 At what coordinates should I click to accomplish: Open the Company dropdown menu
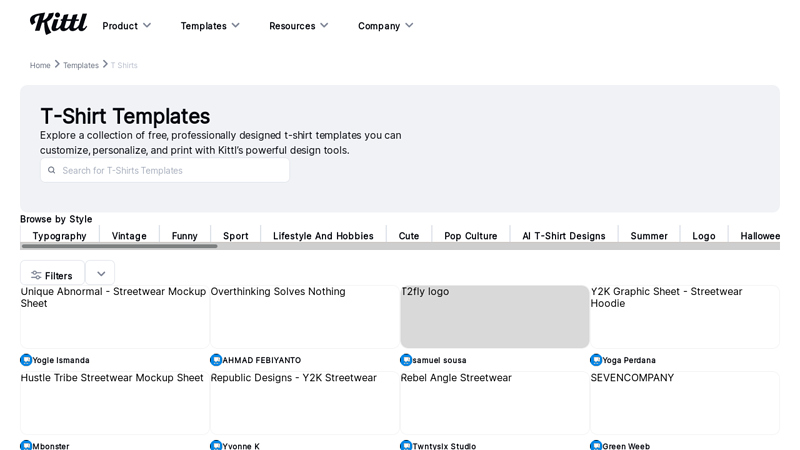point(385,26)
